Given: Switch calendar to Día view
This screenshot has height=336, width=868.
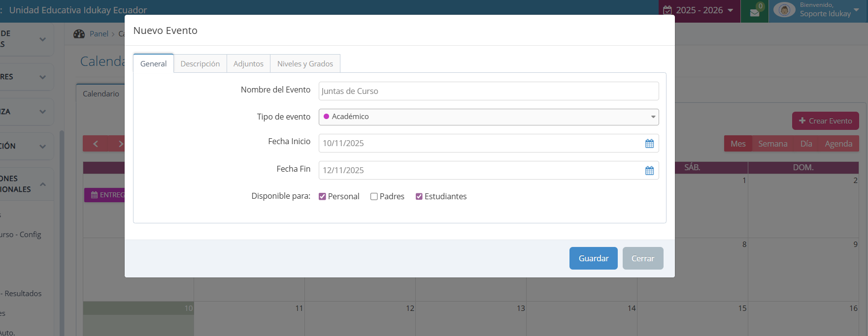Looking at the screenshot, I should point(806,144).
